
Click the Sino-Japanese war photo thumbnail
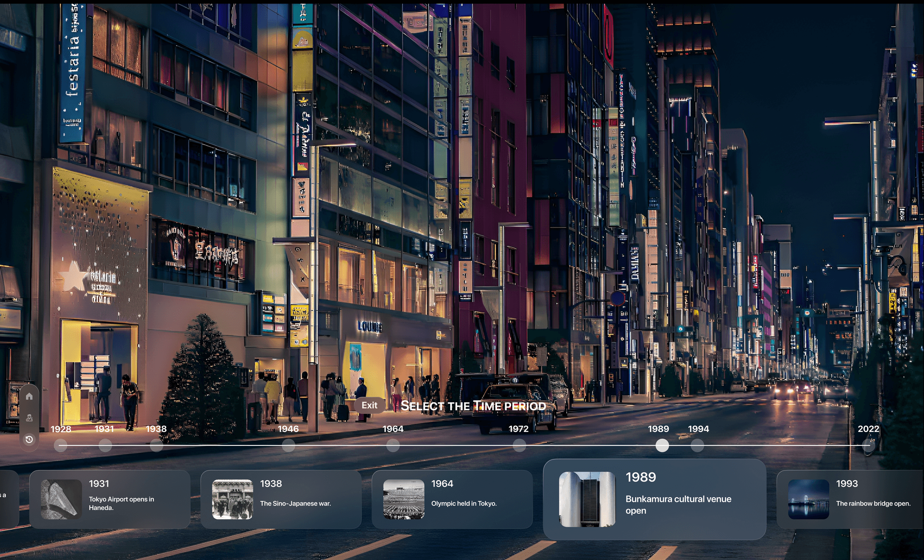pyautogui.click(x=232, y=499)
